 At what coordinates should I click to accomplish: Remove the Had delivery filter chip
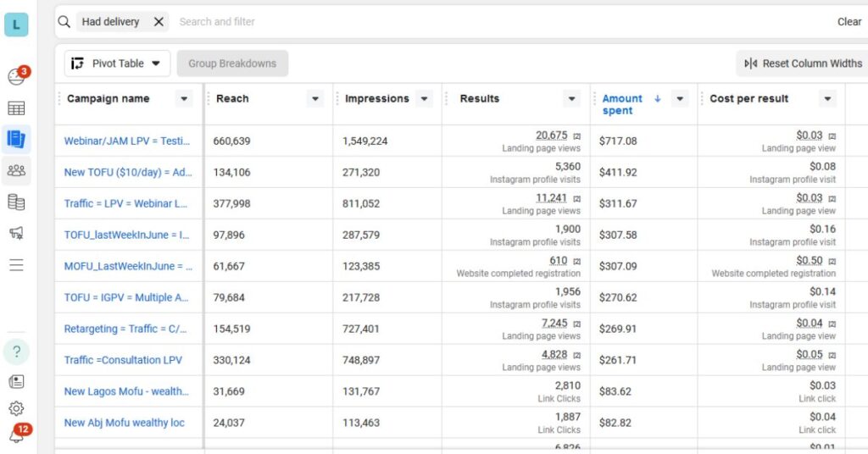tap(159, 21)
